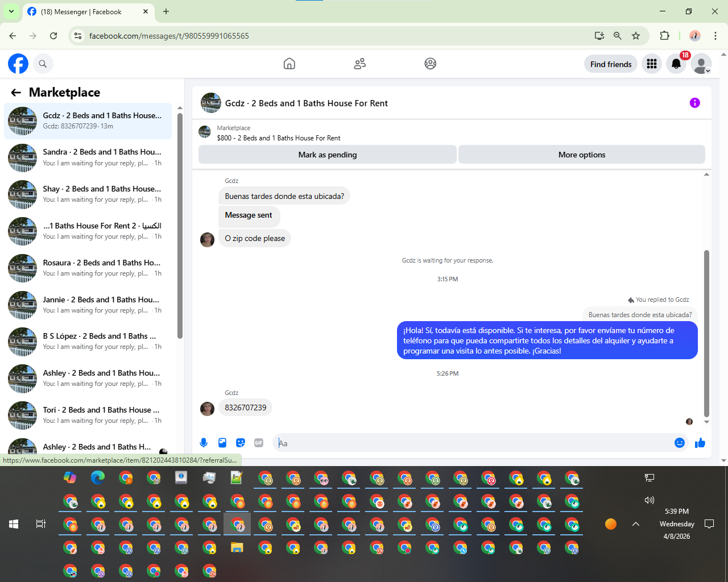Open the Groups icon in top navigation
Viewport: 728px width, 582px height.
431,64
